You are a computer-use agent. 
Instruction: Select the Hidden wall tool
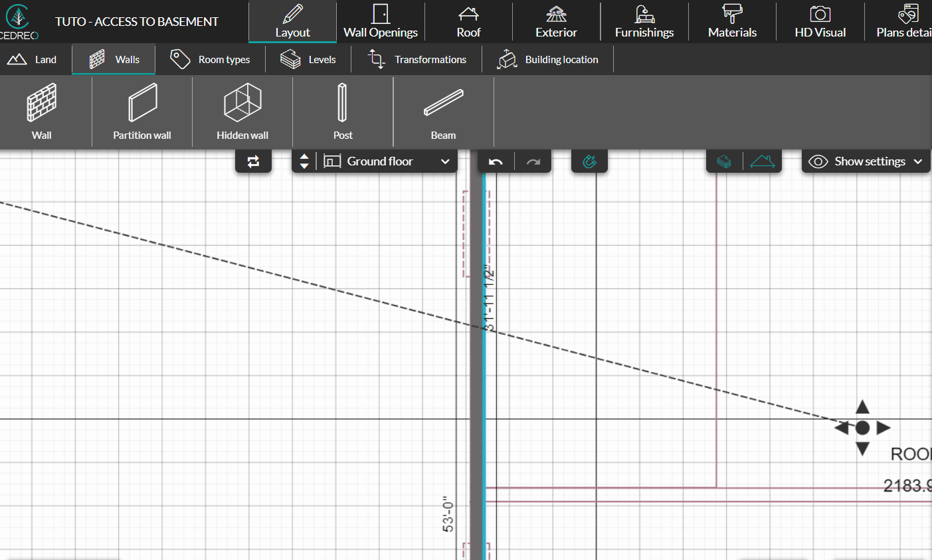242,112
